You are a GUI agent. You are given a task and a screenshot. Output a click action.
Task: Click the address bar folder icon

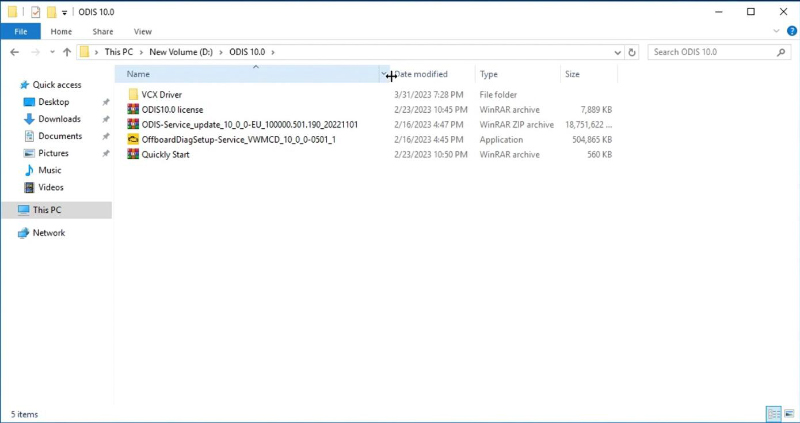click(85, 52)
